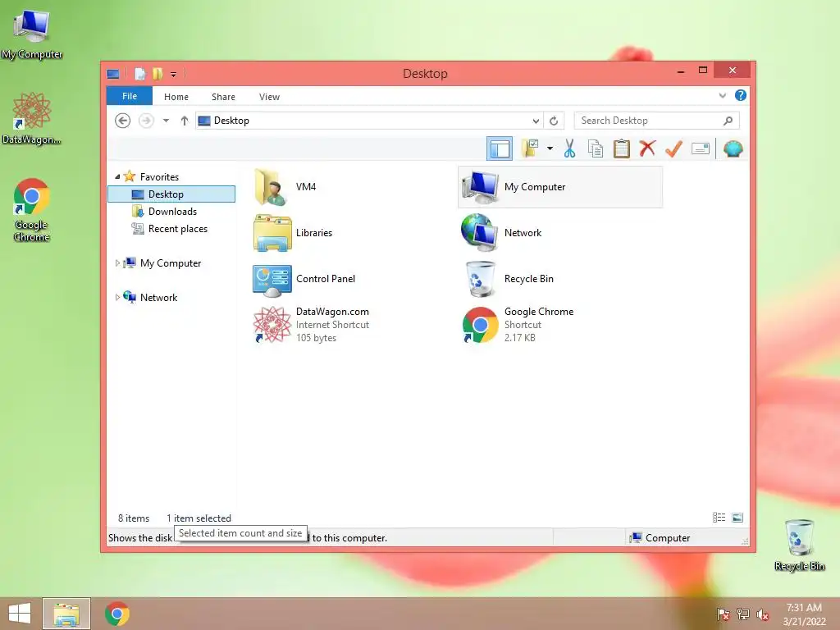Select My Computer in file list

560,187
